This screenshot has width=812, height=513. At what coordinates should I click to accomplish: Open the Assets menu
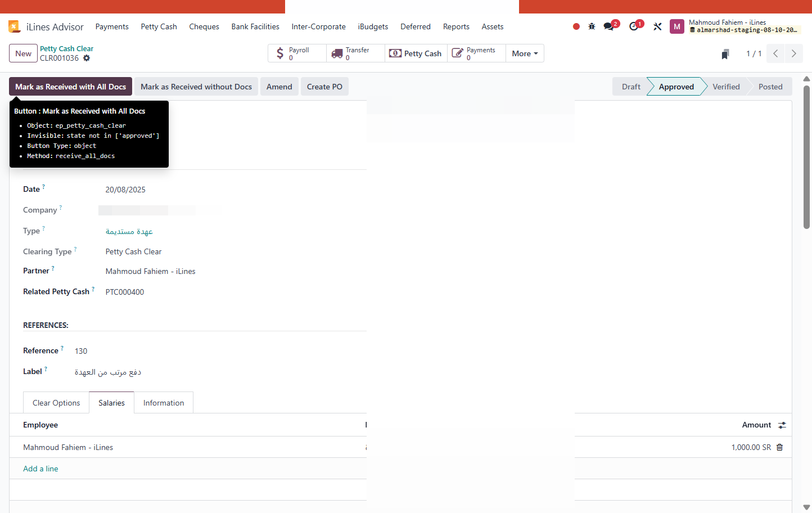(493, 26)
